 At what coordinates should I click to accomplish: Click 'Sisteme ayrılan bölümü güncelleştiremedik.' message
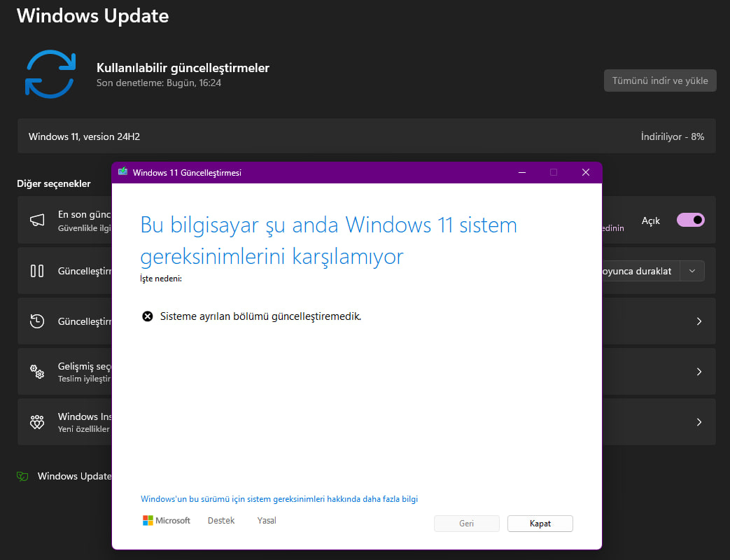(260, 316)
